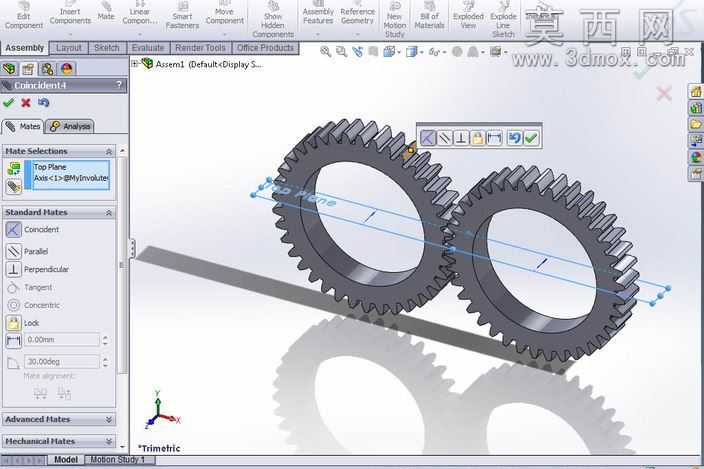Collapse the Standard Mates section

(x=109, y=213)
